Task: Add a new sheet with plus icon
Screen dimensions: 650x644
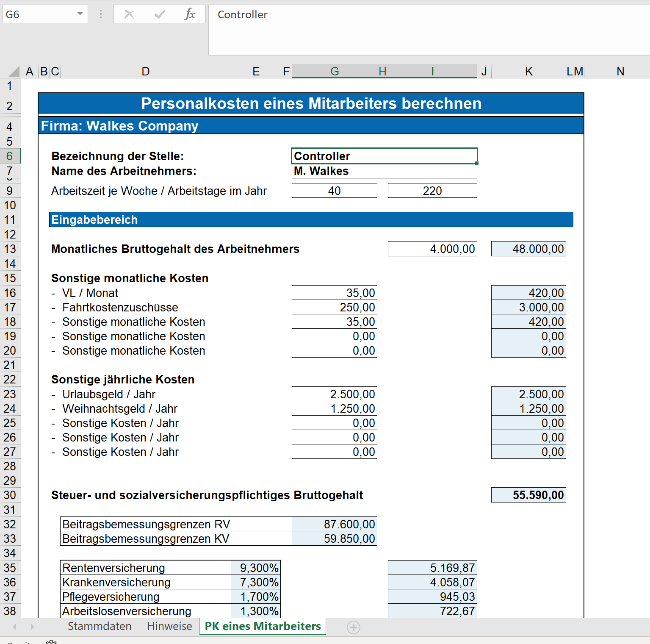Action: (354, 627)
